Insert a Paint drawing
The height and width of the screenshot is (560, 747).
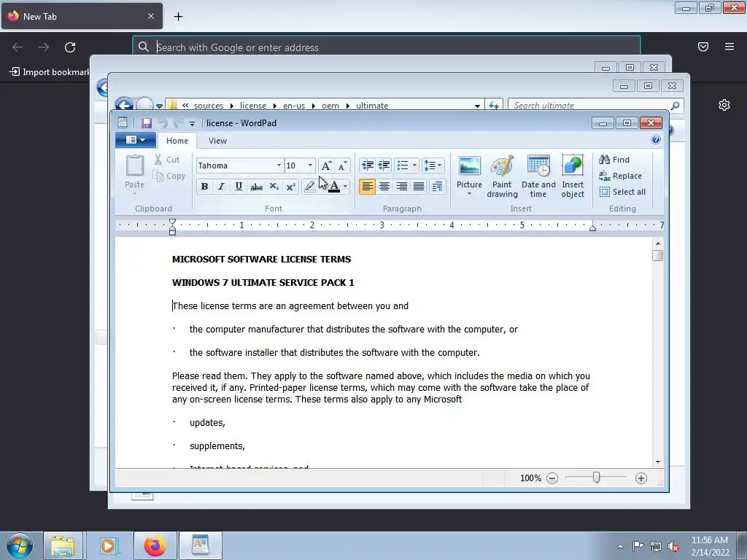click(x=502, y=176)
